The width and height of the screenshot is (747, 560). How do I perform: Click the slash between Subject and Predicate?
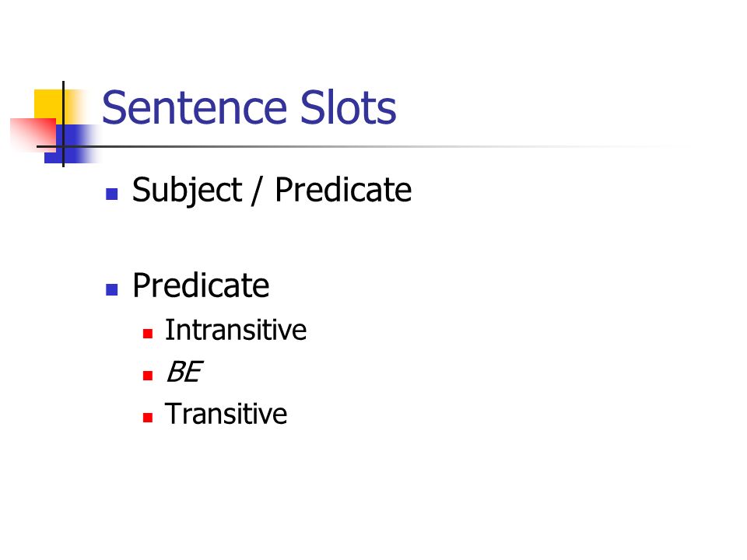(x=258, y=191)
